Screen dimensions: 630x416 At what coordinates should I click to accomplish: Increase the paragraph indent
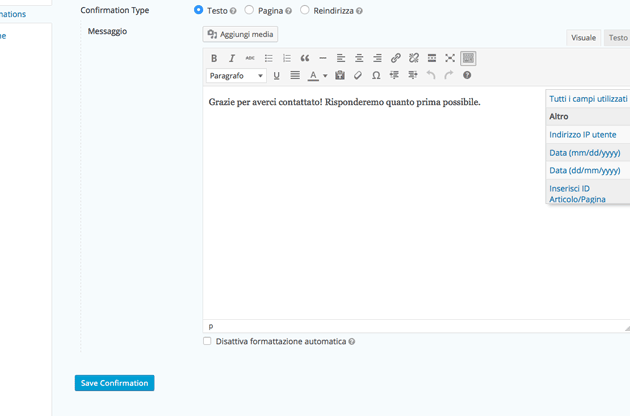[x=413, y=76]
